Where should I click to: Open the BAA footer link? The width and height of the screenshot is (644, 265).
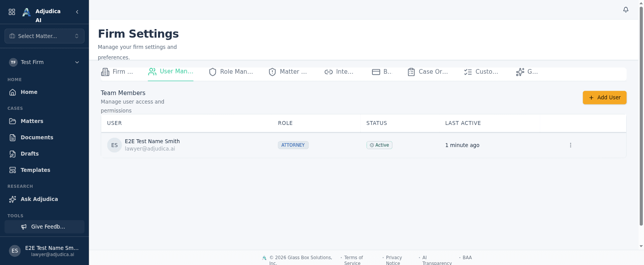point(467,258)
